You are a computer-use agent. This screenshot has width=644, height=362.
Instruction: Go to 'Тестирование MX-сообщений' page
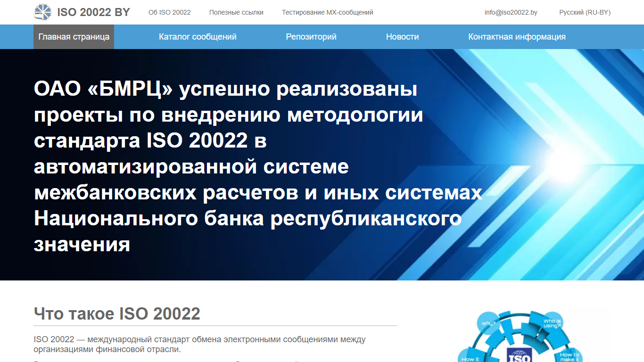[328, 13]
